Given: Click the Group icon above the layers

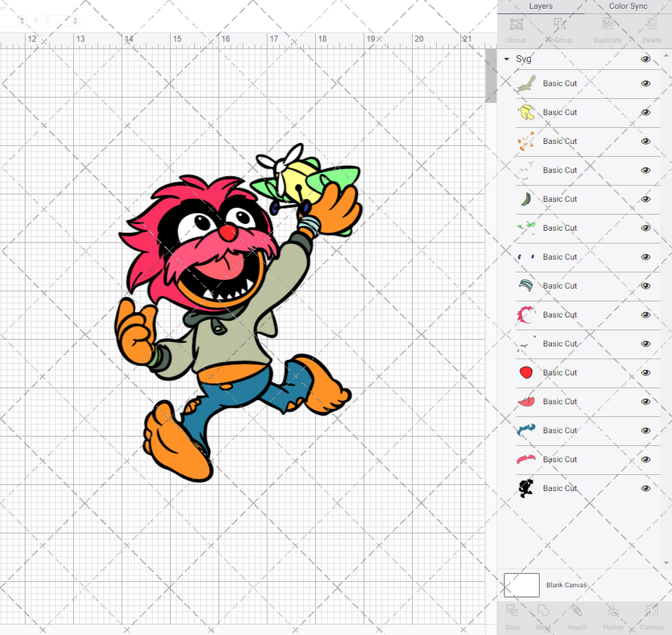Looking at the screenshot, I should (x=516, y=29).
